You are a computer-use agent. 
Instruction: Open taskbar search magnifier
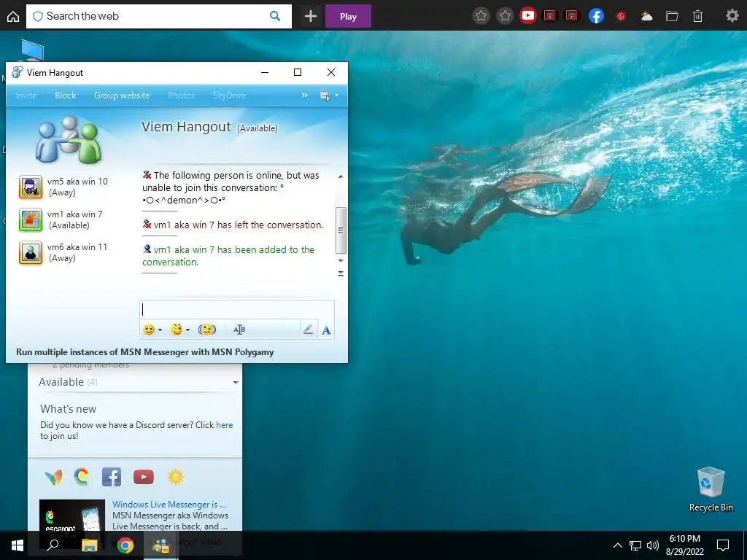point(53,545)
